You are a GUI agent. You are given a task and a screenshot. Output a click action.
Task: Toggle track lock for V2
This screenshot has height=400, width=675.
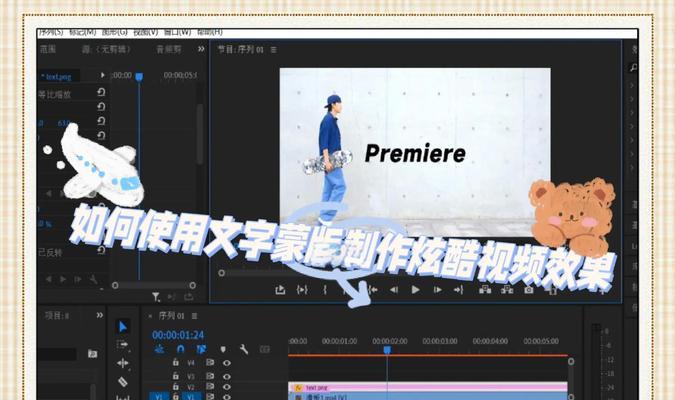(x=176, y=387)
